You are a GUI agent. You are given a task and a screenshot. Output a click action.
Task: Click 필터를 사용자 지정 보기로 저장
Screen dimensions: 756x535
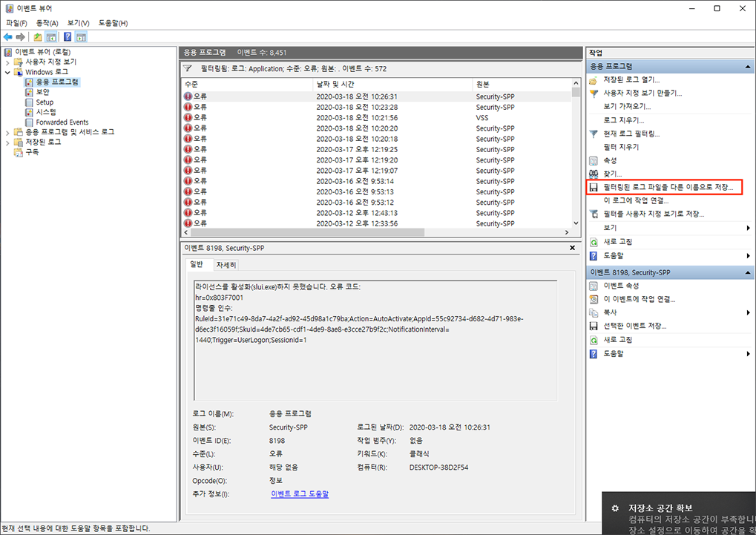[x=654, y=214]
